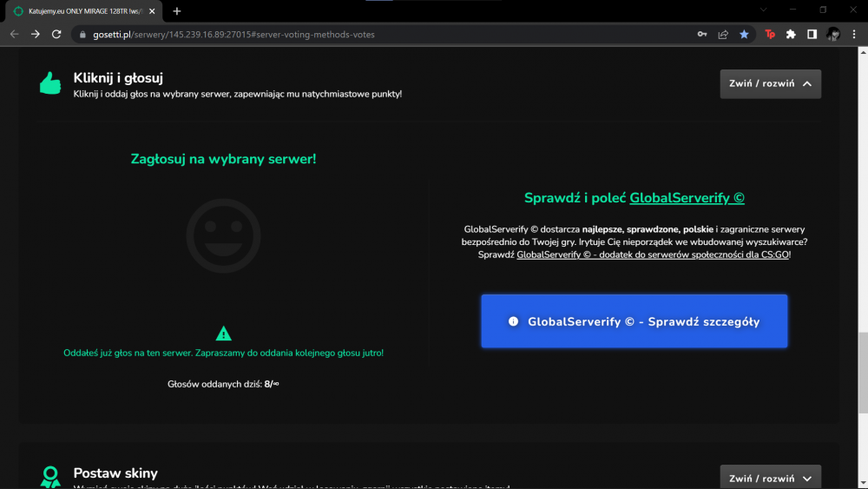Reload the page with refresh icon

56,35
